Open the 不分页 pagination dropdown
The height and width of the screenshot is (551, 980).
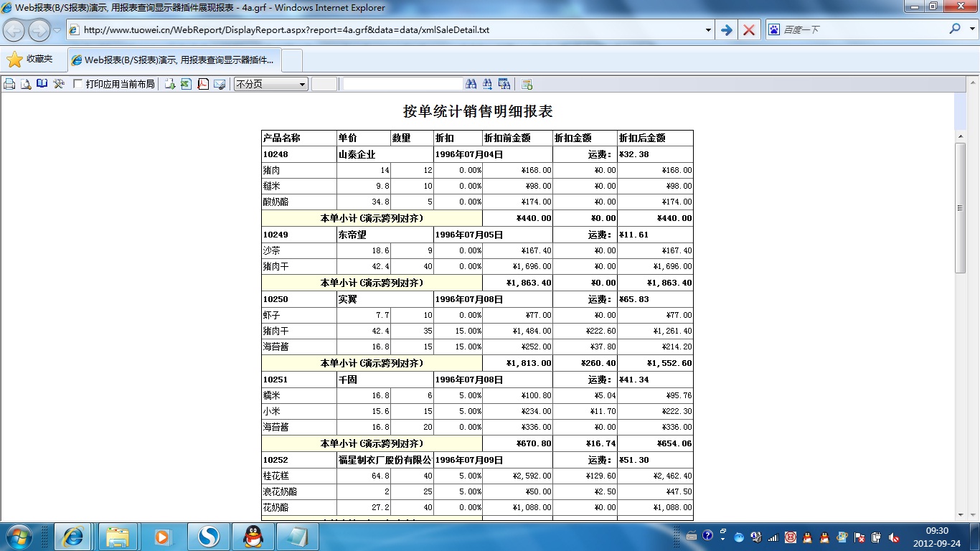coord(271,84)
